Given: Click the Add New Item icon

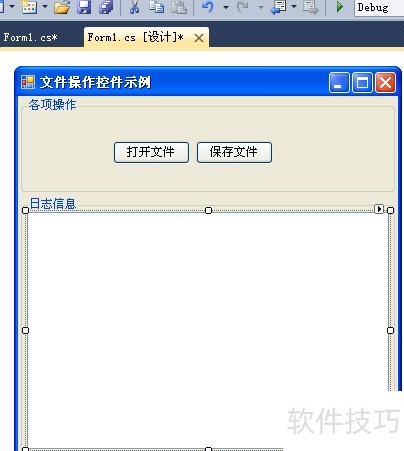Looking at the screenshot, I should point(29,7).
